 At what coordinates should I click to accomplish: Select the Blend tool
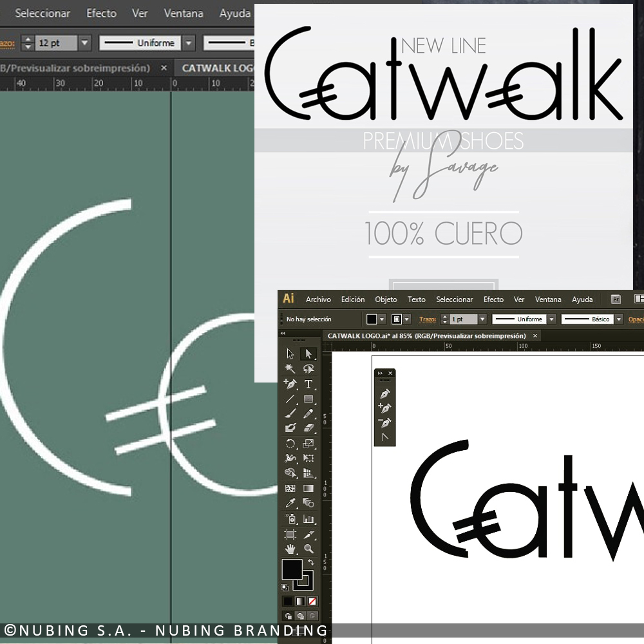pyautogui.click(x=308, y=503)
